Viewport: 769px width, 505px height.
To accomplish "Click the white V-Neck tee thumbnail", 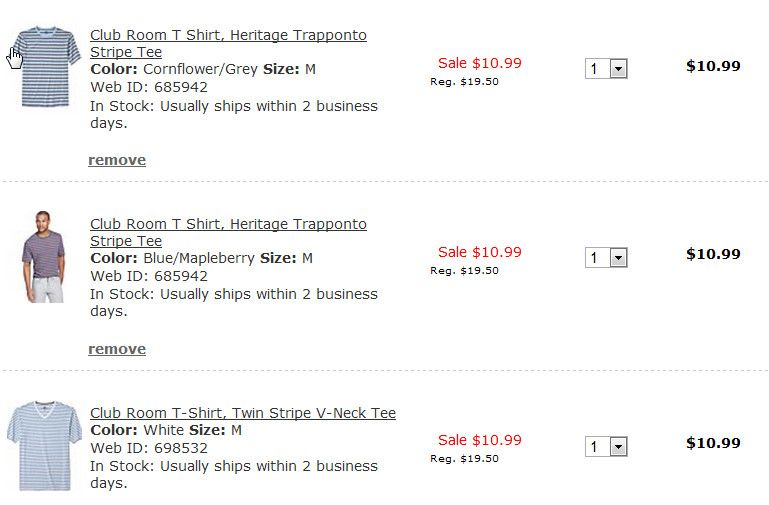I will (x=43, y=446).
